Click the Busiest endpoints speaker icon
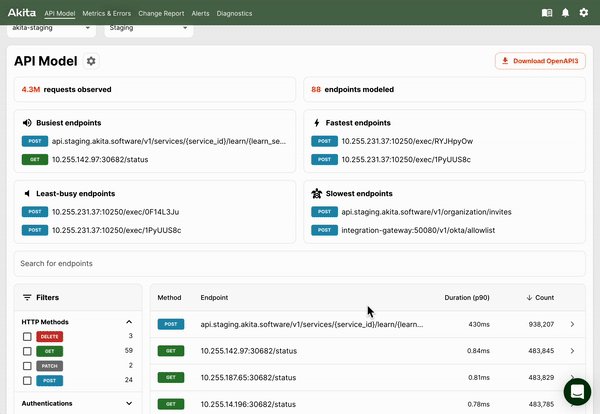The width and height of the screenshot is (600, 414). pyautogui.click(x=27, y=123)
